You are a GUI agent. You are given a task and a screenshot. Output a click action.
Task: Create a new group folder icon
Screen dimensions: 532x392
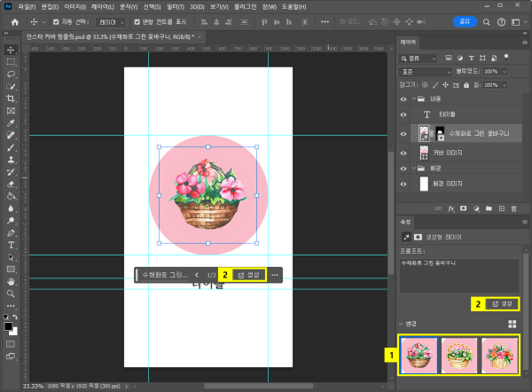(x=489, y=208)
